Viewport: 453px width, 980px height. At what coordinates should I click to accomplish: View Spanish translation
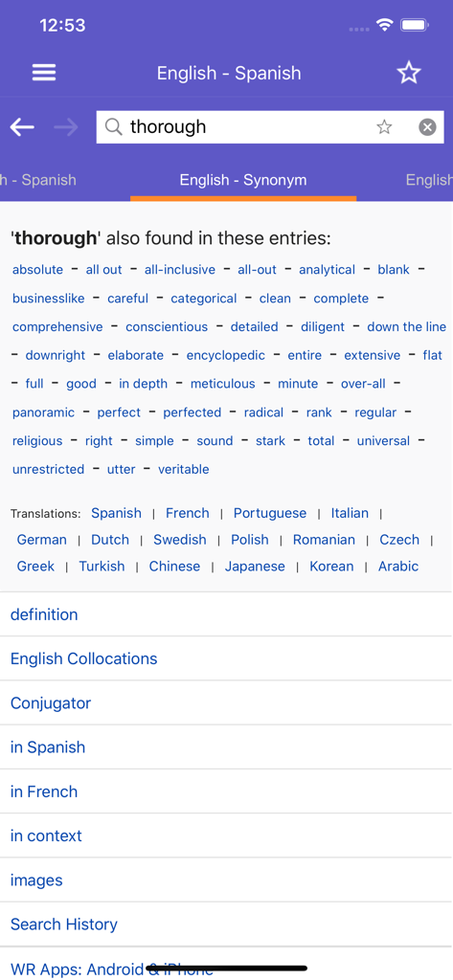coord(117,513)
